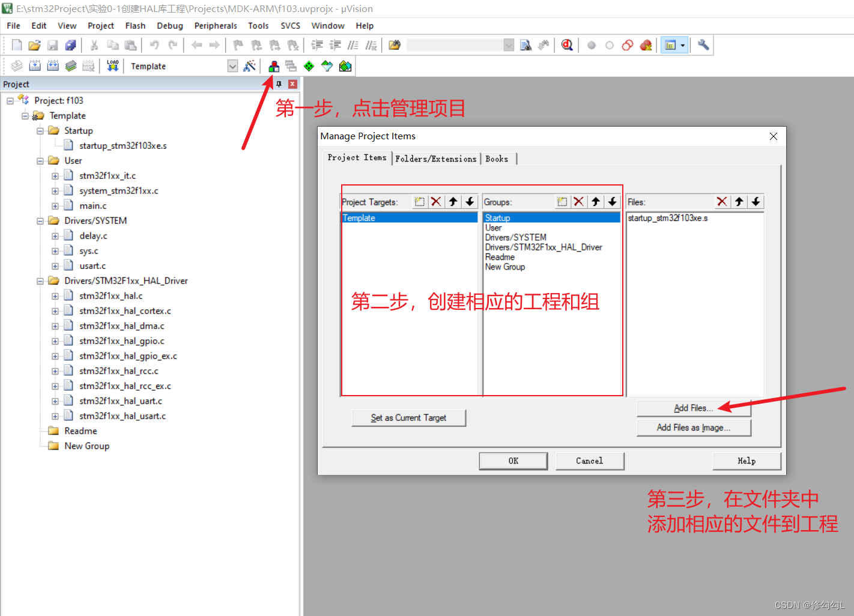The width and height of the screenshot is (854, 616).
Task: Open the Project menu
Action: [101, 26]
